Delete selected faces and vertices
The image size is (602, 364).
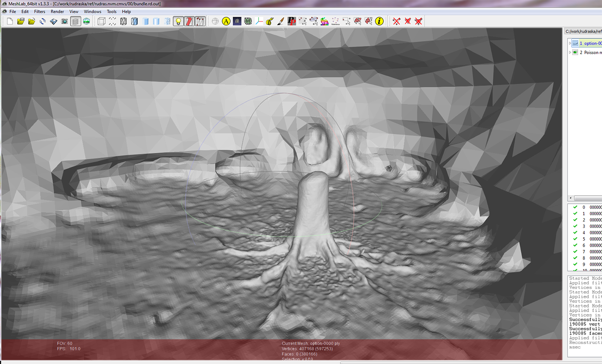coord(418,21)
